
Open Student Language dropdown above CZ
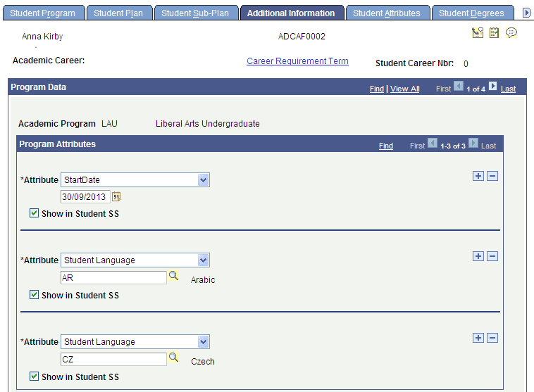point(135,341)
